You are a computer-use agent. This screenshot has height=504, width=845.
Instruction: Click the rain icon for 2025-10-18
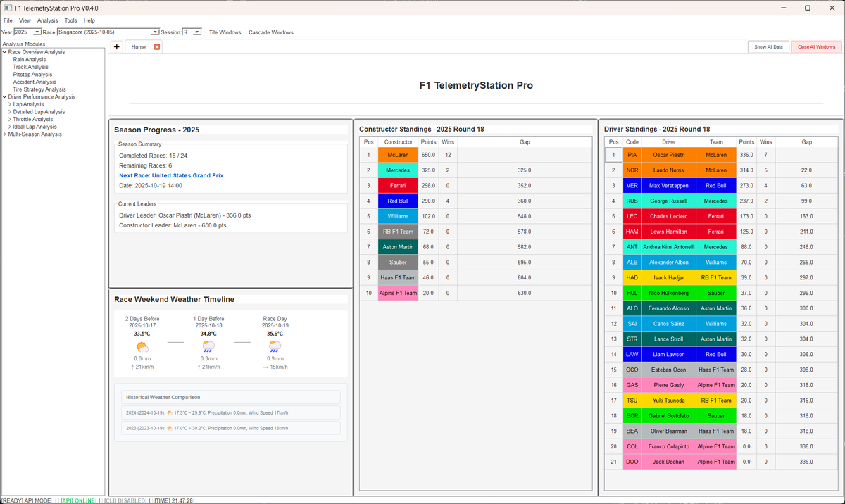pos(208,346)
